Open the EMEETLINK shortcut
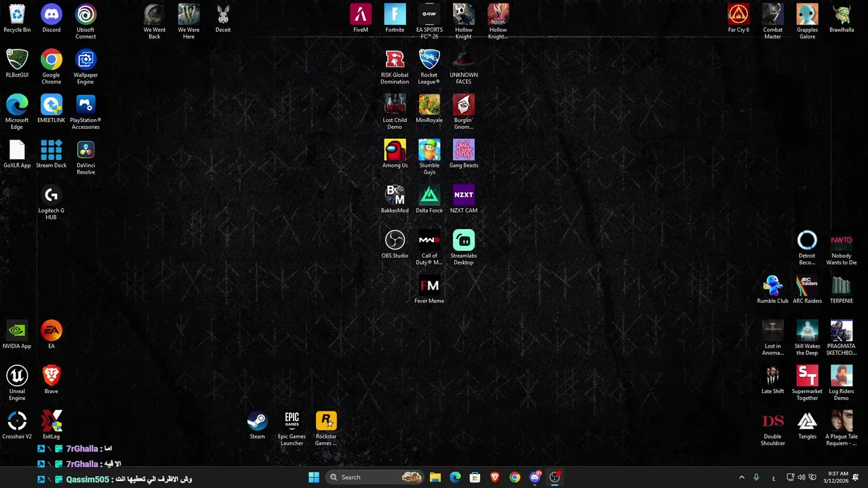Image resolution: width=868 pixels, height=488 pixels. pos(52,109)
